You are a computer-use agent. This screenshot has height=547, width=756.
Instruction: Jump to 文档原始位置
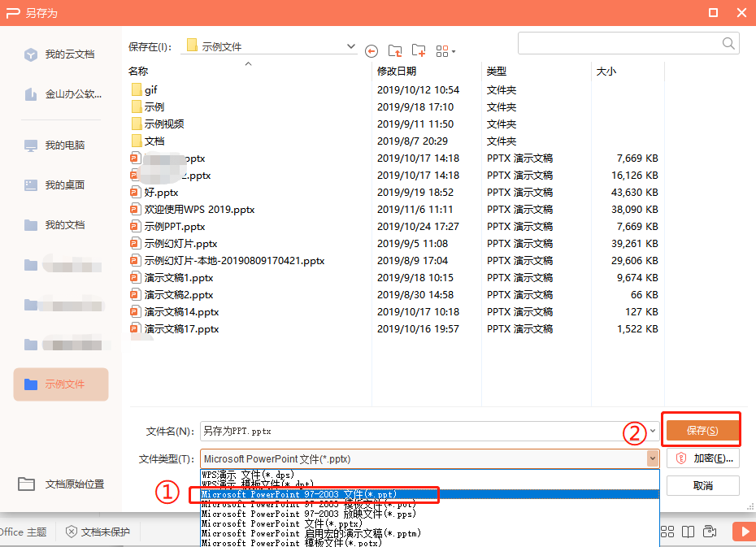(x=61, y=484)
